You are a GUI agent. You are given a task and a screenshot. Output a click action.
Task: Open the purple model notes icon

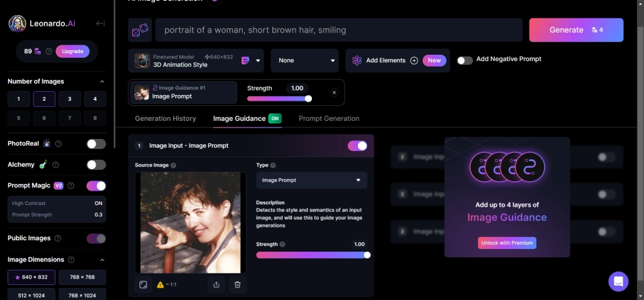[245, 60]
